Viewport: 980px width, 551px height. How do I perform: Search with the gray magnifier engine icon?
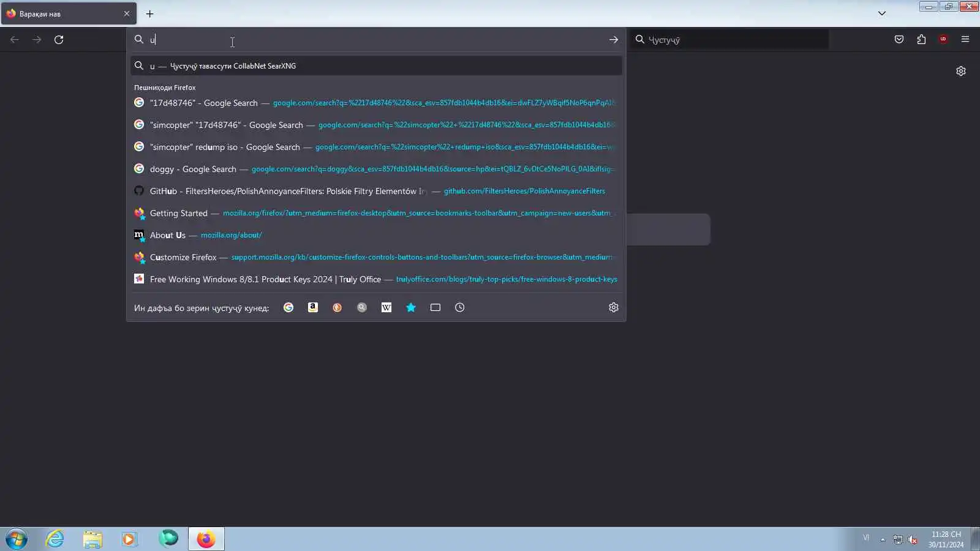click(362, 307)
